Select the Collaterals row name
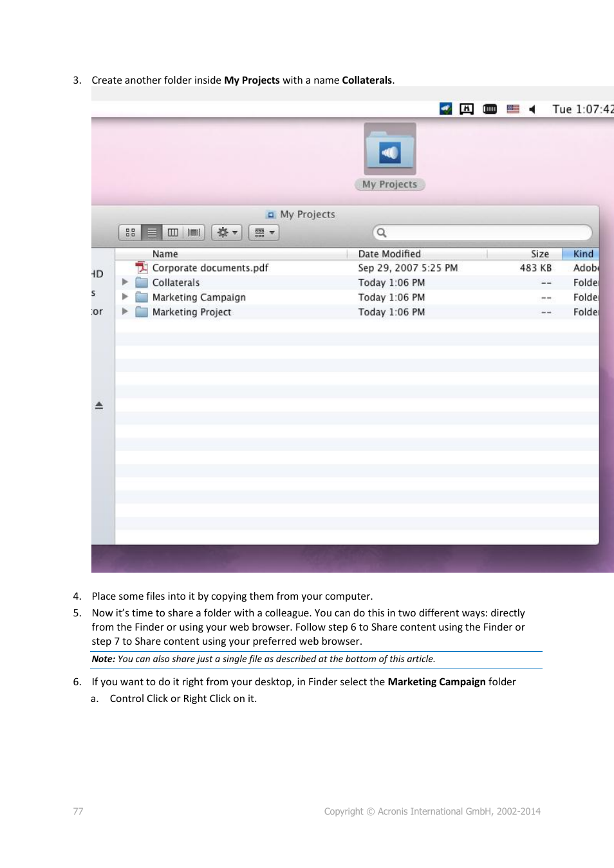Screen dimensions: 614x868 [x=176, y=282]
